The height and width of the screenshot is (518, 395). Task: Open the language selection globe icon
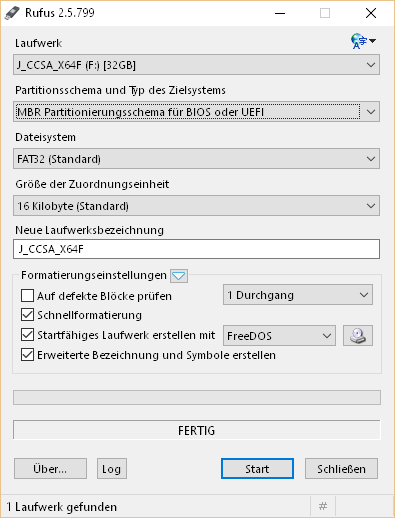pos(363,41)
